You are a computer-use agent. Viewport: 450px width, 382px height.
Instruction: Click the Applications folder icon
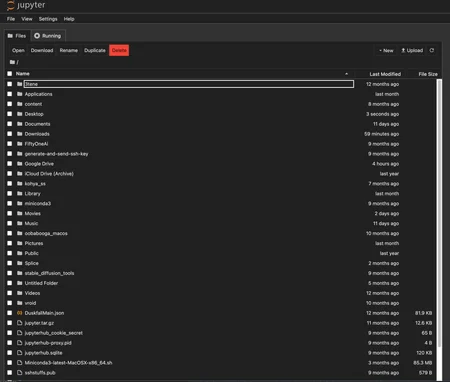point(20,94)
